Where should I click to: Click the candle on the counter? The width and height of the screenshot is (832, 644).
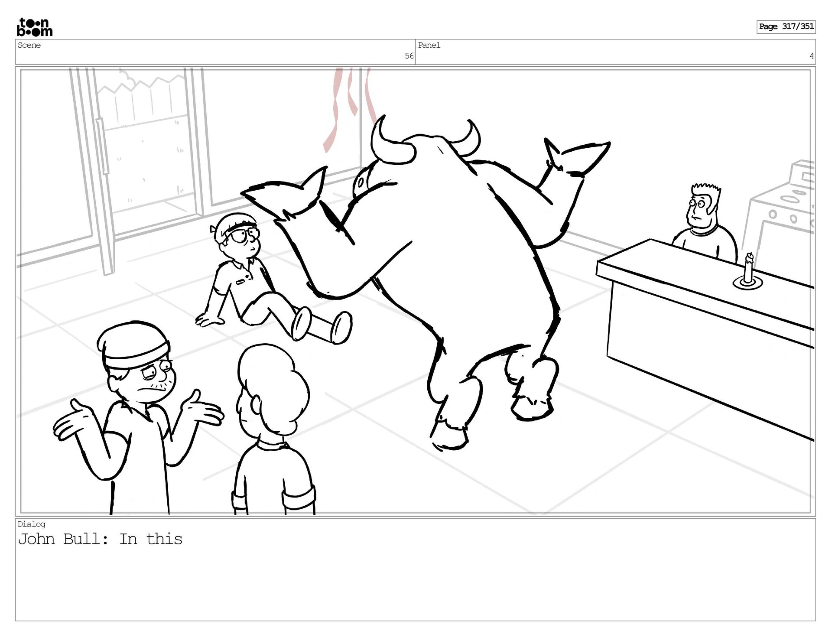coord(747,272)
